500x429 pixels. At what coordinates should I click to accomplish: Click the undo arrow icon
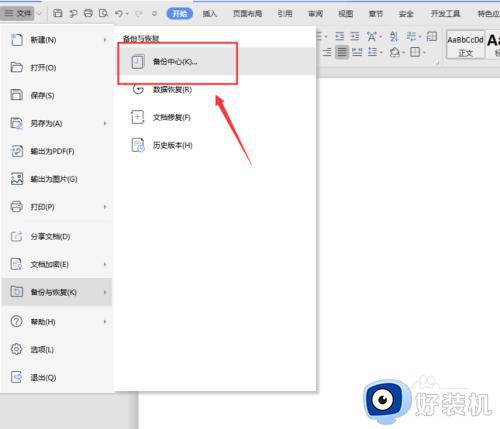click(119, 13)
